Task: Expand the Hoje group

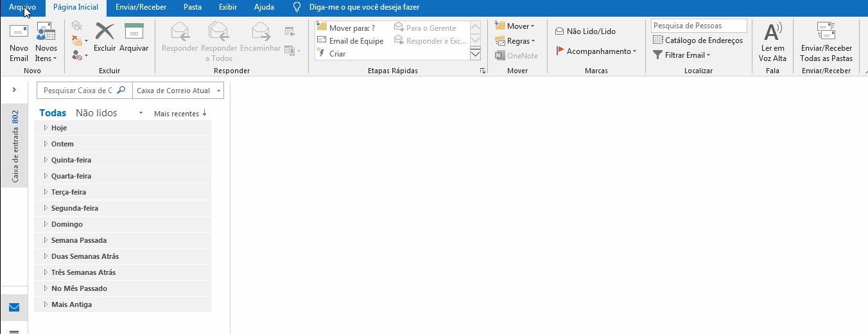Action: [123, 128]
